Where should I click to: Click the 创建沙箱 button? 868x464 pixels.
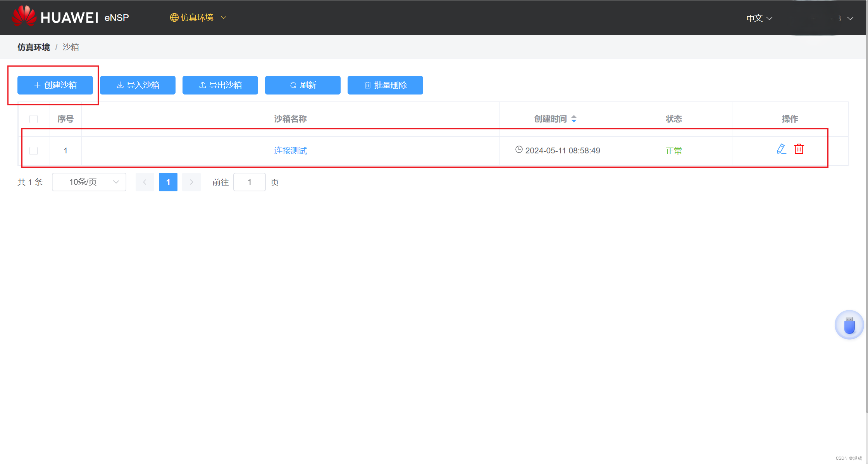click(55, 85)
